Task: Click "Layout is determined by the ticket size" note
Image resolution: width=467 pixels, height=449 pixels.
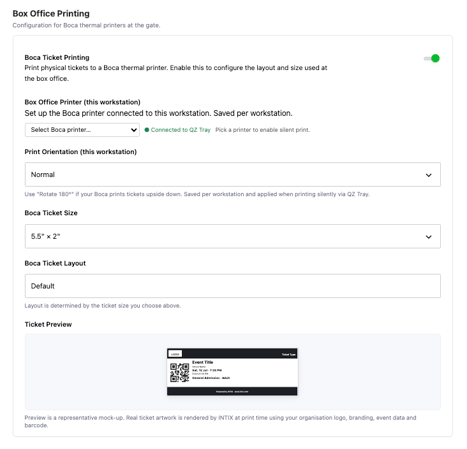Action: pyautogui.click(x=103, y=306)
